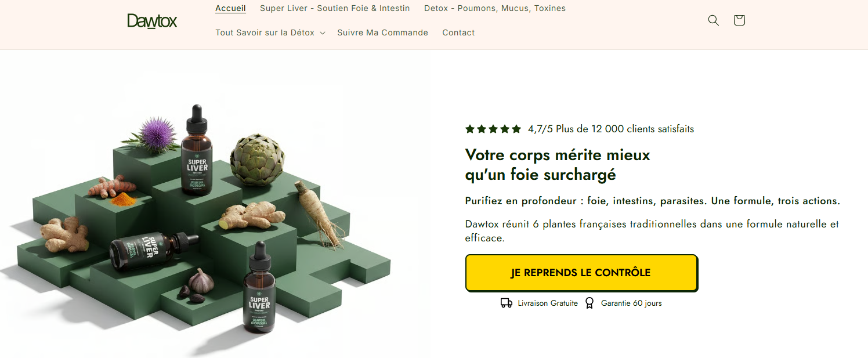
Task: Go to the Accueil page
Action: (230, 8)
